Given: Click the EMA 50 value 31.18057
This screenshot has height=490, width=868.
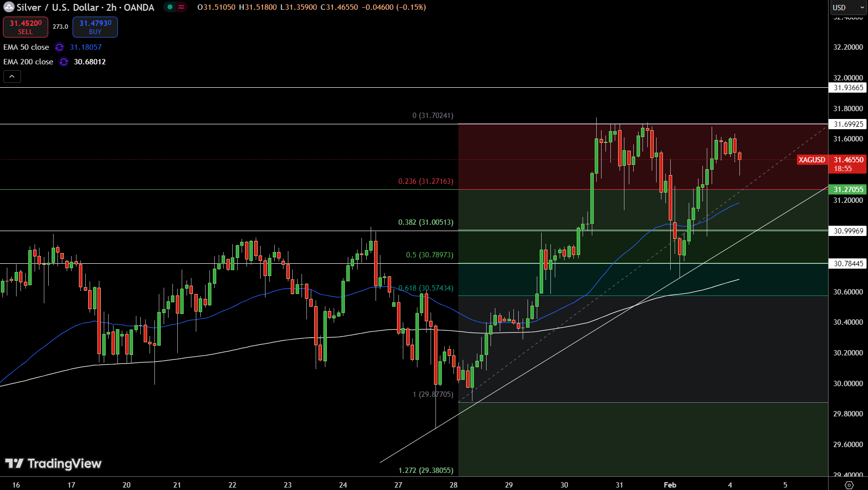Looking at the screenshot, I should (86, 47).
